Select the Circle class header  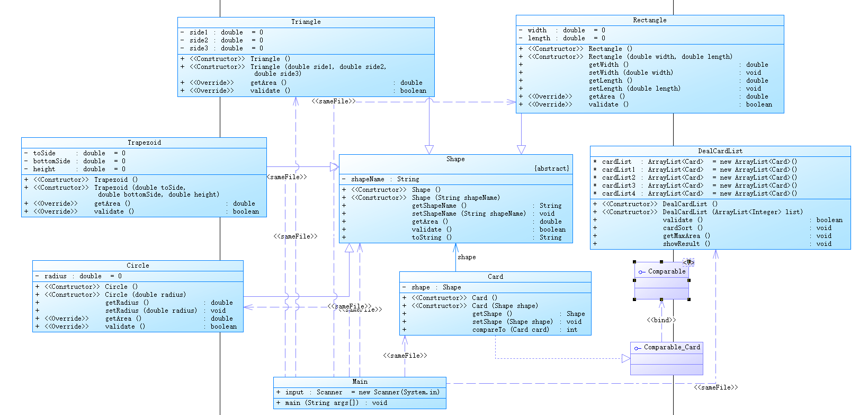[x=138, y=266]
